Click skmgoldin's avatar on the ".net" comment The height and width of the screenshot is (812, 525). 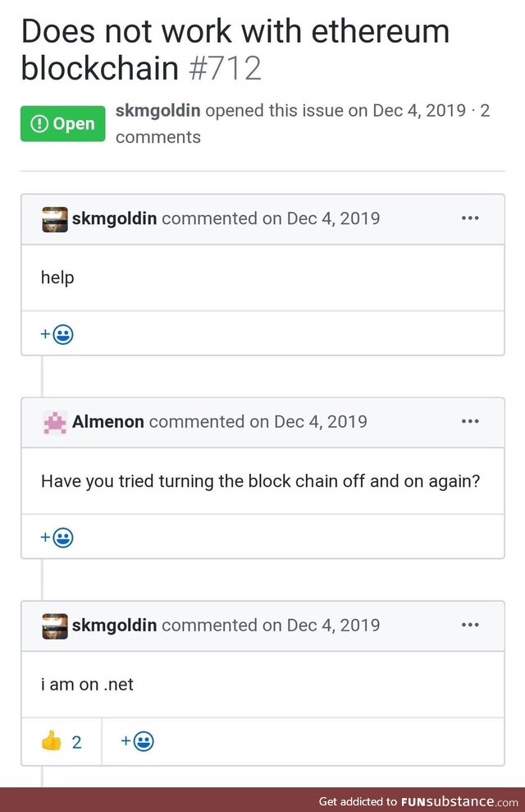pyautogui.click(x=55, y=626)
